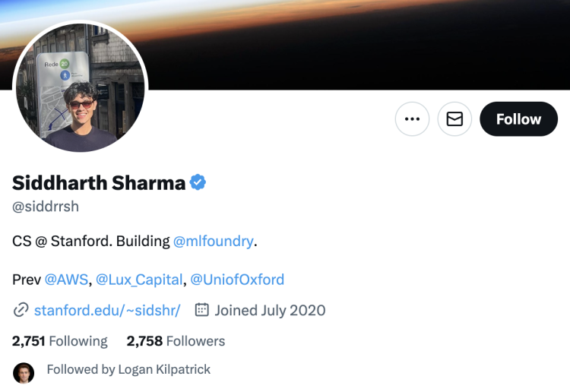570x392 pixels.
Task: Go to the @UniofOxford profile link
Action: coord(237,280)
